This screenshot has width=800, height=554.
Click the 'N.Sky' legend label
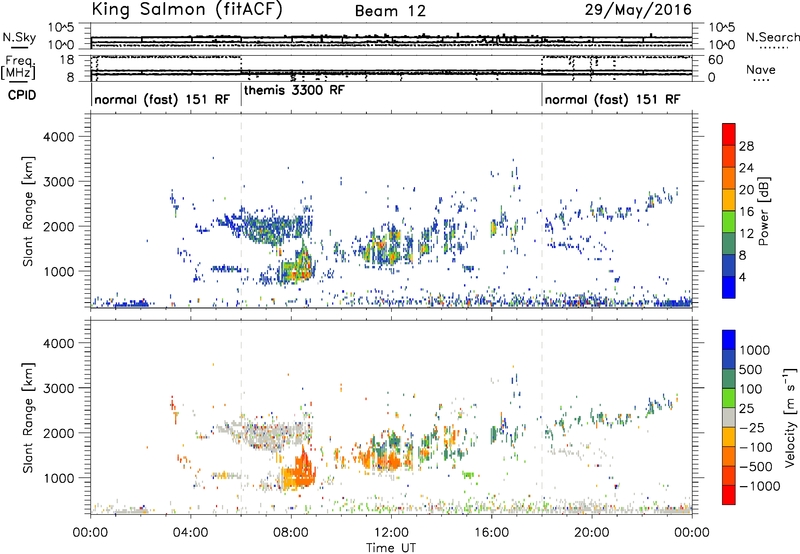click(x=19, y=37)
